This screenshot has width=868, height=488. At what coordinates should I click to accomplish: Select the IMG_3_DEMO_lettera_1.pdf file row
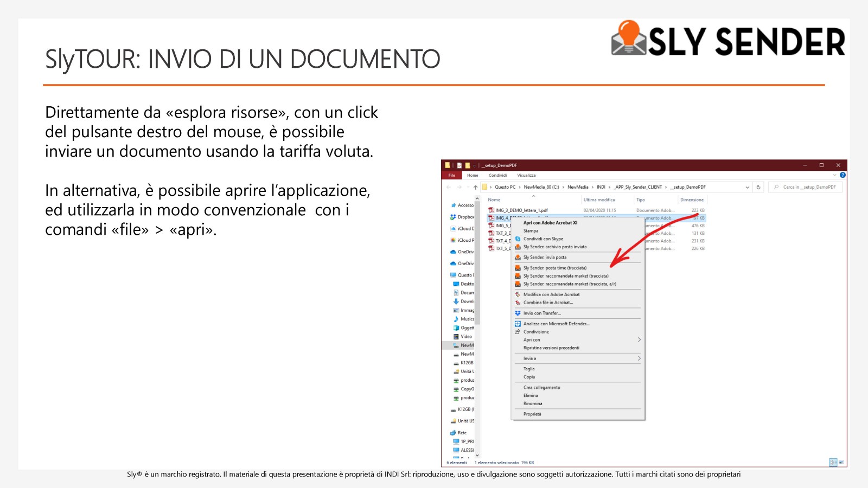(596, 210)
